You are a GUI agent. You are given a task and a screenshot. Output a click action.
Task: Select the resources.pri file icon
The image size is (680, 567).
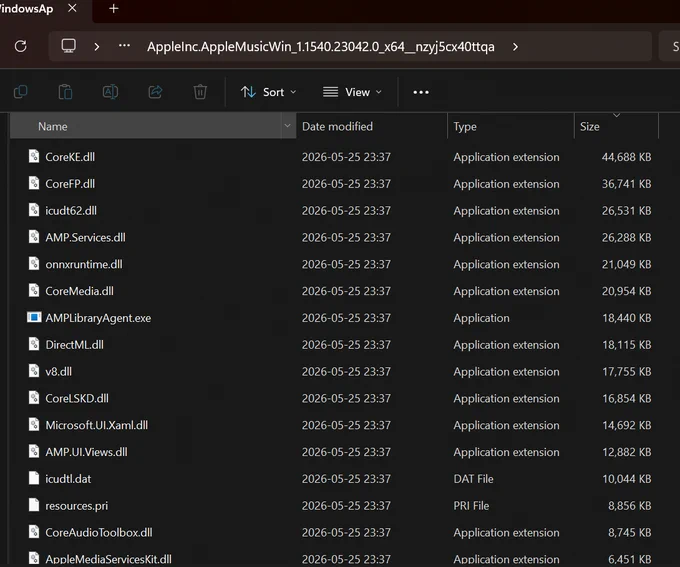[x=34, y=505]
